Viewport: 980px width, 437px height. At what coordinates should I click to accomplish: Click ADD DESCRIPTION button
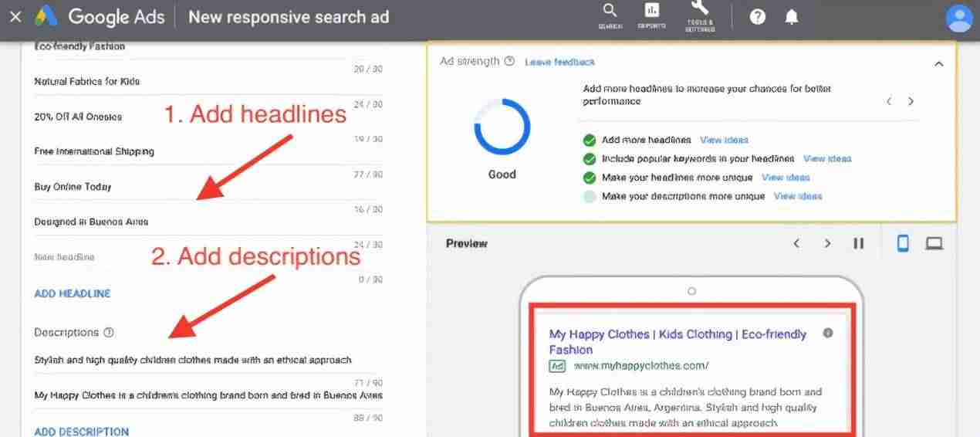pyautogui.click(x=82, y=432)
